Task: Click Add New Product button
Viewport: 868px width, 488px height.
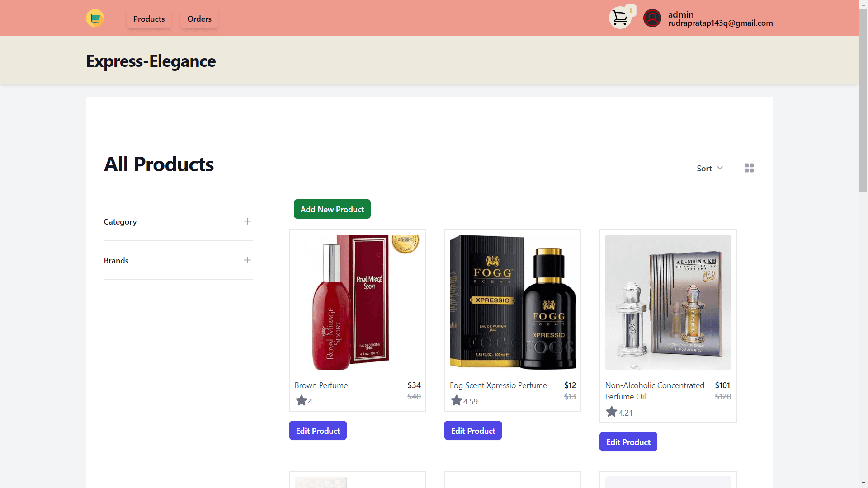Action: pos(332,209)
